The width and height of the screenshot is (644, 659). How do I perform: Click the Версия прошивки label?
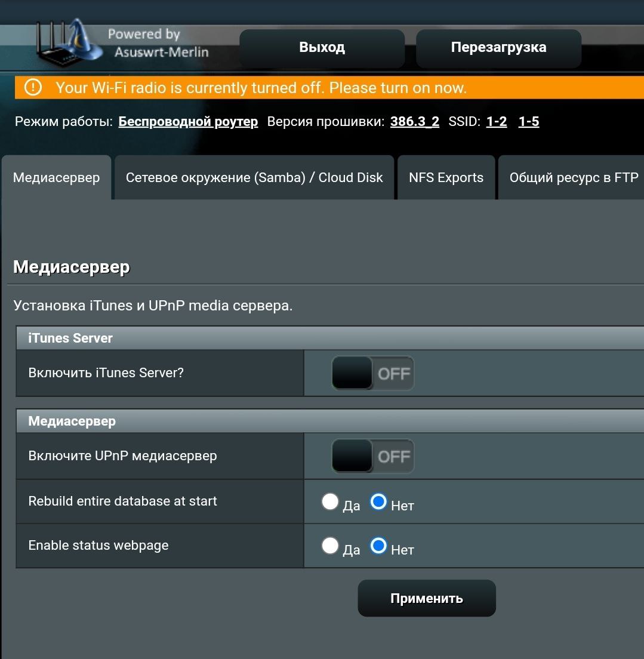pos(326,121)
